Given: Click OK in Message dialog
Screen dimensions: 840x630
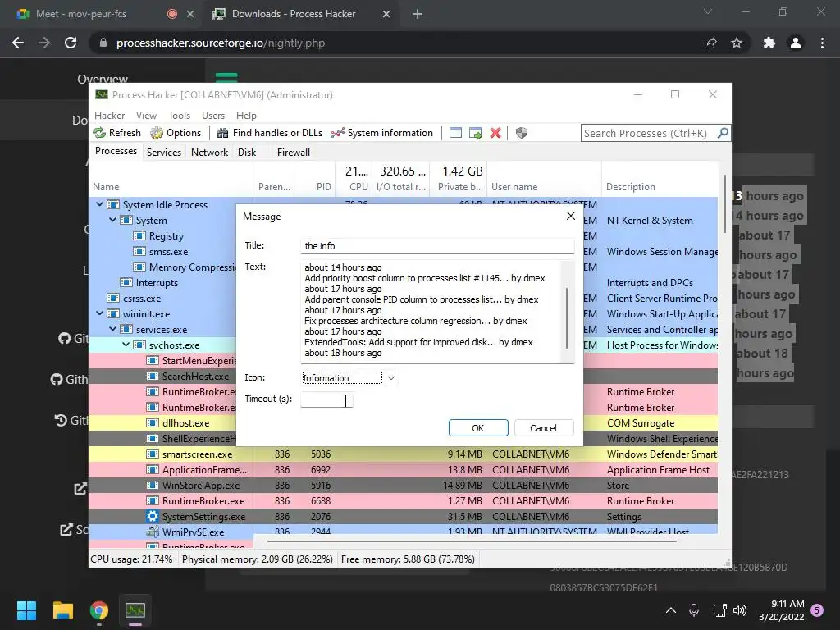Looking at the screenshot, I should [478, 428].
